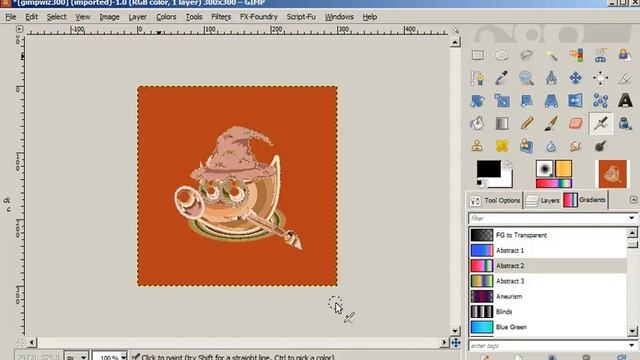The width and height of the screenshot is (640, 360).
Task: Switch to the Gradients tab
Action: point(585,200)
